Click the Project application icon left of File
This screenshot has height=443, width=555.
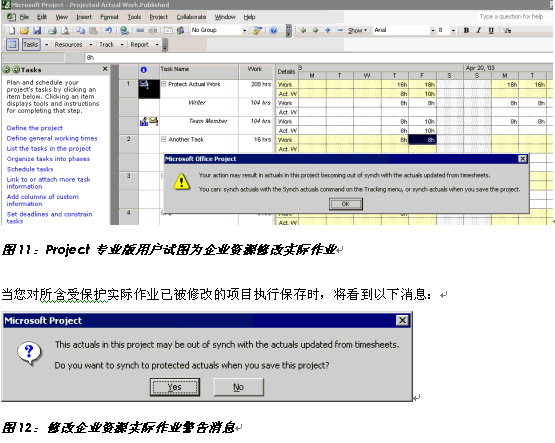click(x=11, y=17)
